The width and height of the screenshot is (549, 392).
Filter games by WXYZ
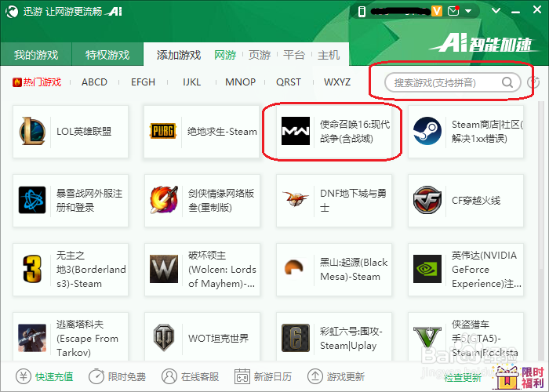point(337,82)
